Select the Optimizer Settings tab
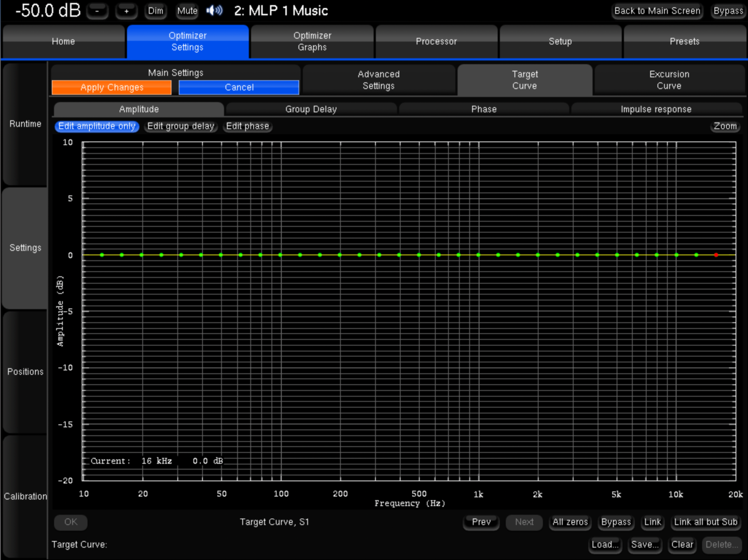This screenshot has width=748, height=560. [188, 41]
